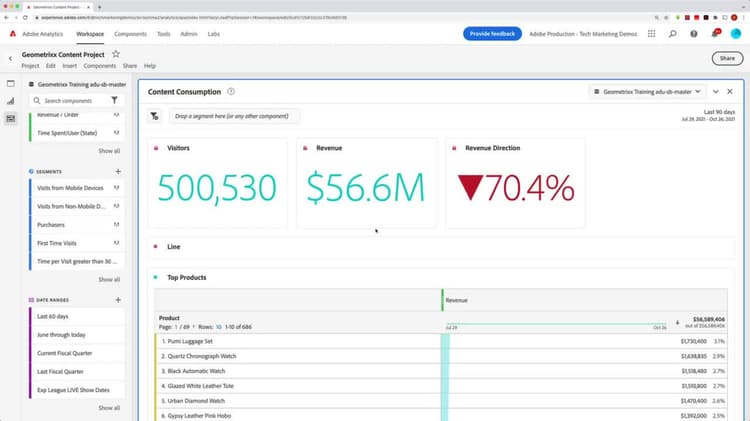
Task: Open the Last 90 days date range
Action: [x=708, y=115]
